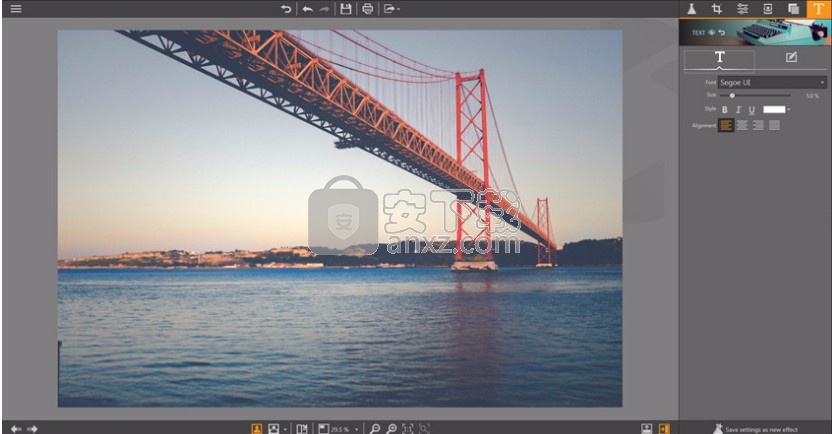Click the first magnifier zoom icon

point(375,429)
